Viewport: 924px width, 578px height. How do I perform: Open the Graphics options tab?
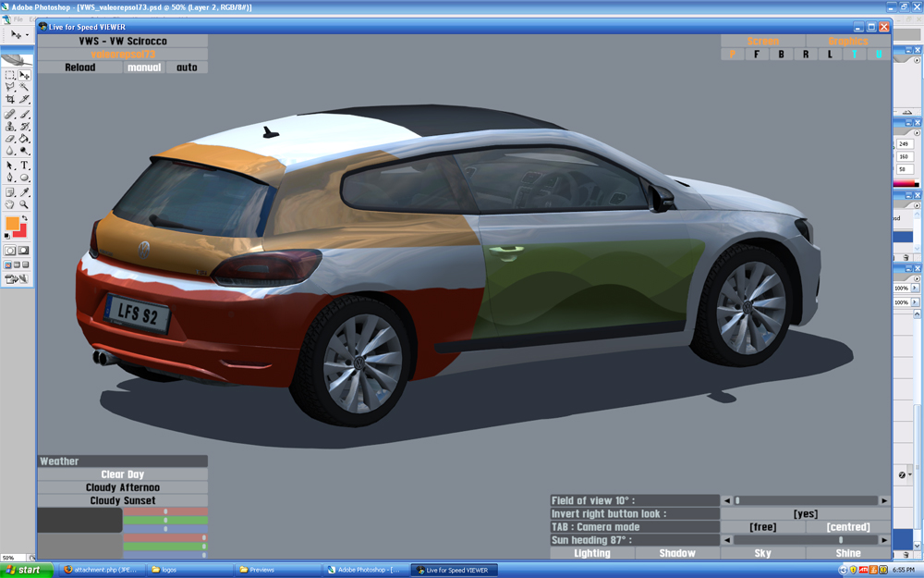tap(848, 42)
